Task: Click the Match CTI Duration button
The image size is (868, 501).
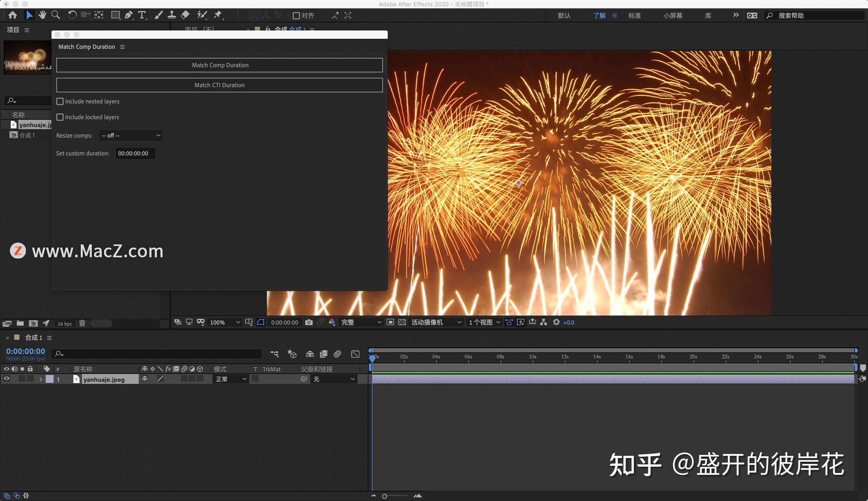Action: click(x=219, y=85)
